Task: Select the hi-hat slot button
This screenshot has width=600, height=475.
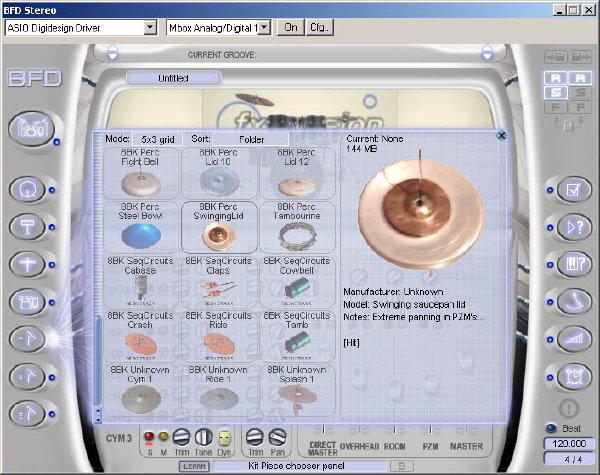Action: (28, 264)
